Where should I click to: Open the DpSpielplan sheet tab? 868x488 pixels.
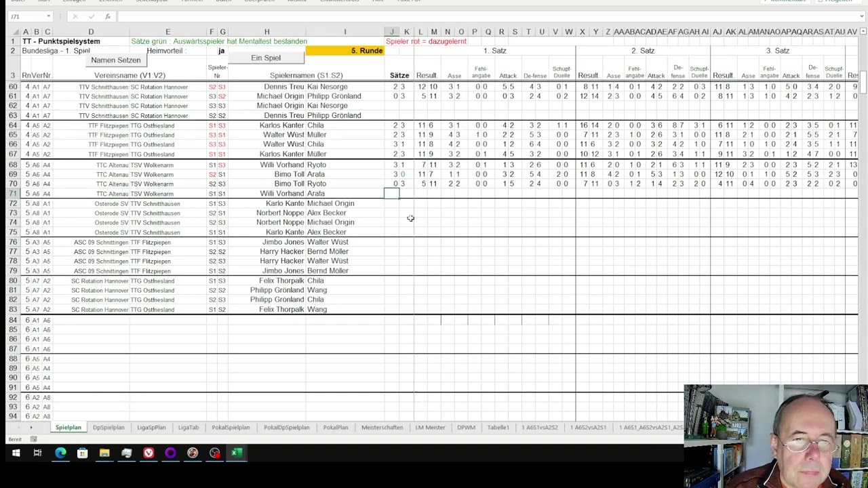pyautogui.click(x=108, y=428)
